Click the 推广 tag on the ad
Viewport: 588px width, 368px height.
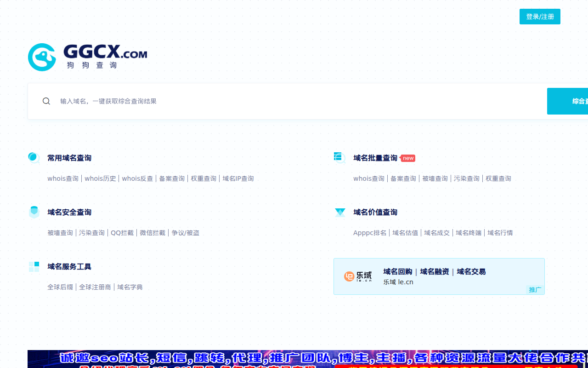click(535, 290)
